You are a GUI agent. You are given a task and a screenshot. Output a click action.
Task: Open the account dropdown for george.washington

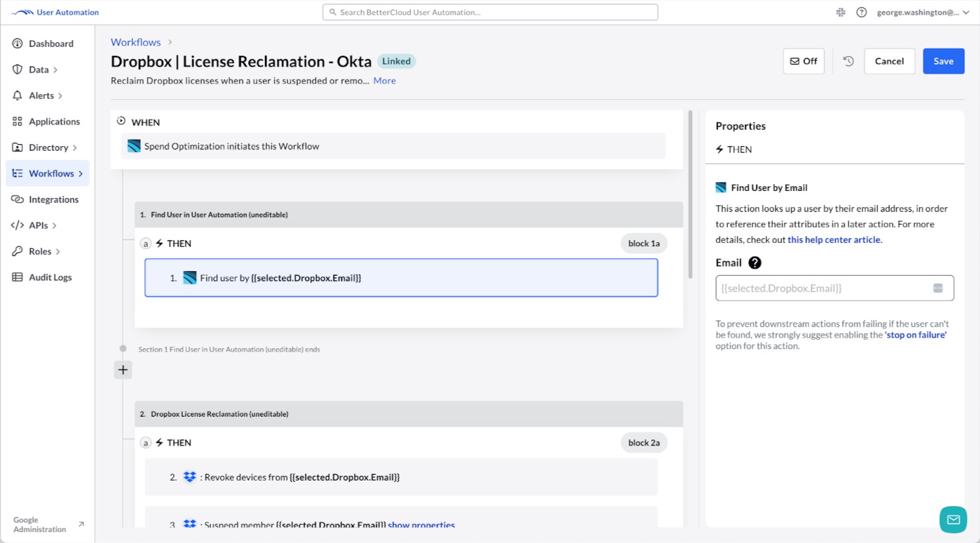click(x=923, y=12)
